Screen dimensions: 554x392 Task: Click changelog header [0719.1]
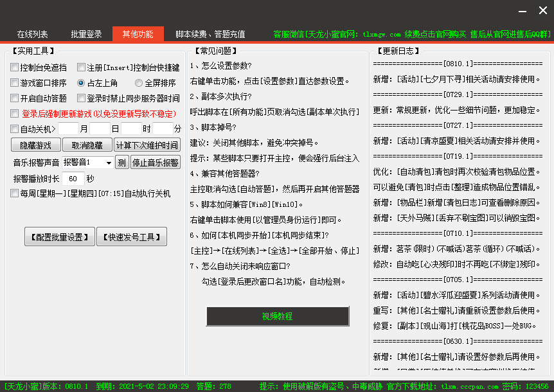(458, 156)
